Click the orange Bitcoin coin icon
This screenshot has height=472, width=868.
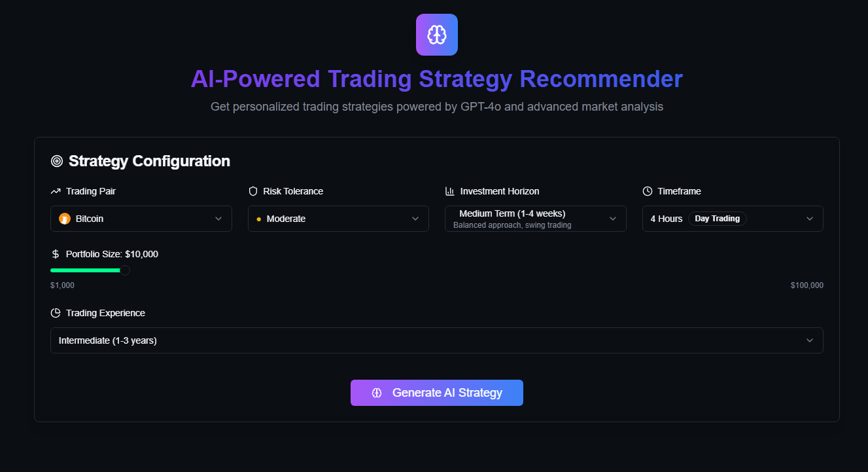tap(65, 219)
